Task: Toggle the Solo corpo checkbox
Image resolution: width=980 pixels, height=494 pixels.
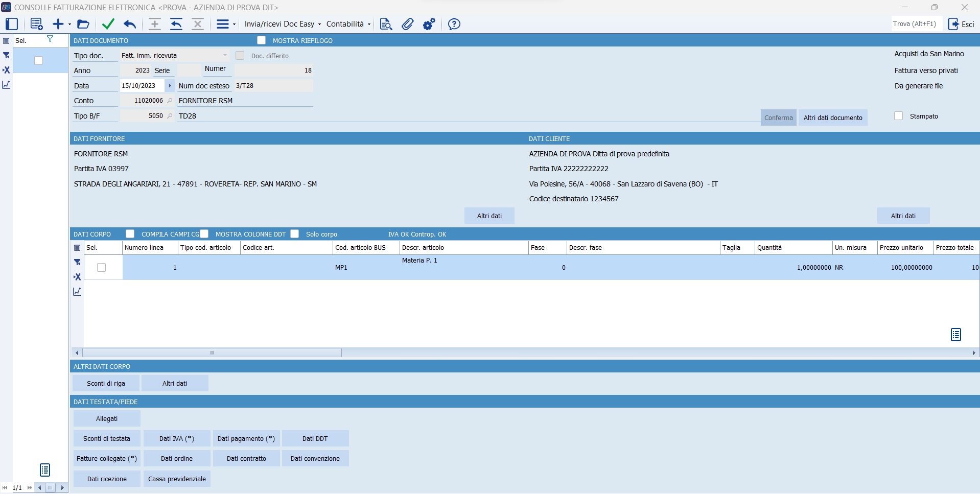Action: [x=295, y=234]
